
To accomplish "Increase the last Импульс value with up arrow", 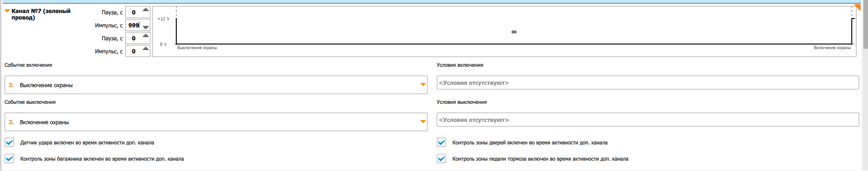I will point(145,49).
